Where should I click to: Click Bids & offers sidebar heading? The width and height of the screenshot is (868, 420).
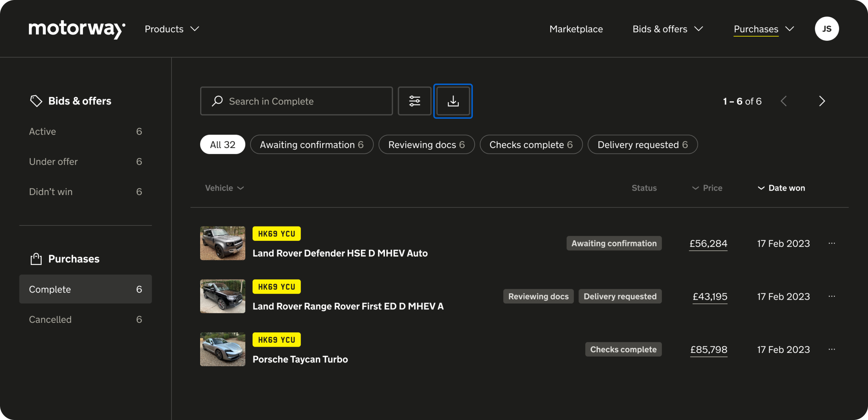tap(80, 101)
